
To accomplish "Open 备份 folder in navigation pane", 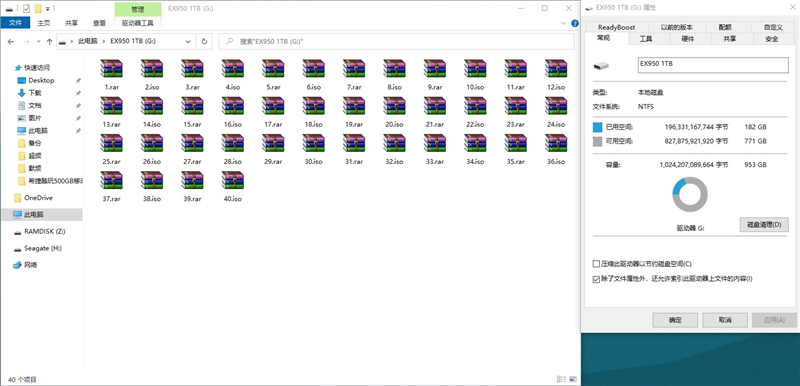I will (35, 143).
